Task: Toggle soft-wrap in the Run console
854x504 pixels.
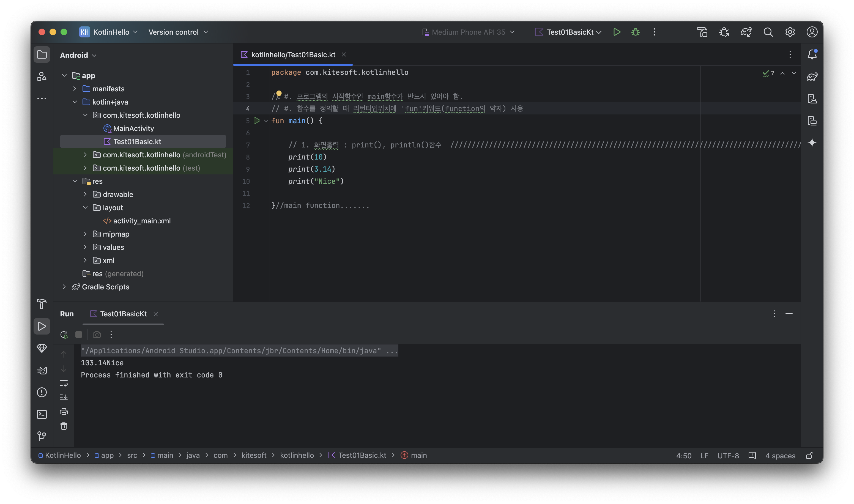Action: pyautogui.click(x=64, y=383)
